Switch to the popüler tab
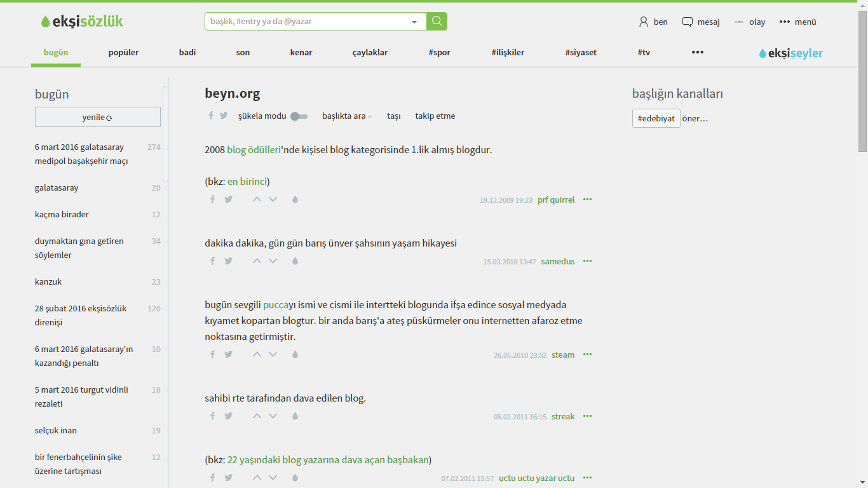The width and height of the screenshot is (868, 488). tap(123, 53)
